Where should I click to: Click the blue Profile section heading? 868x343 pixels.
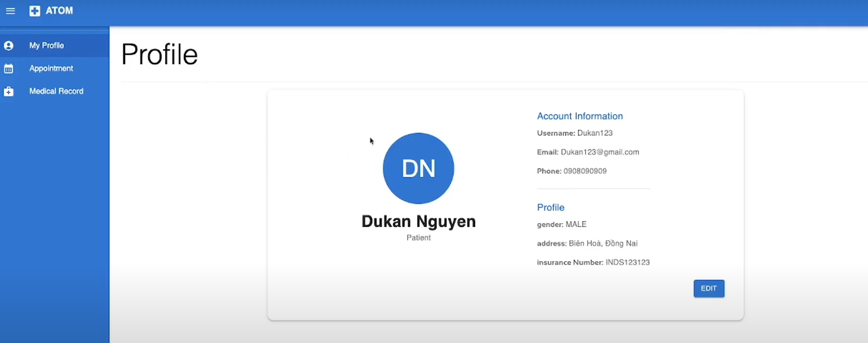click(x=550, y=207)
